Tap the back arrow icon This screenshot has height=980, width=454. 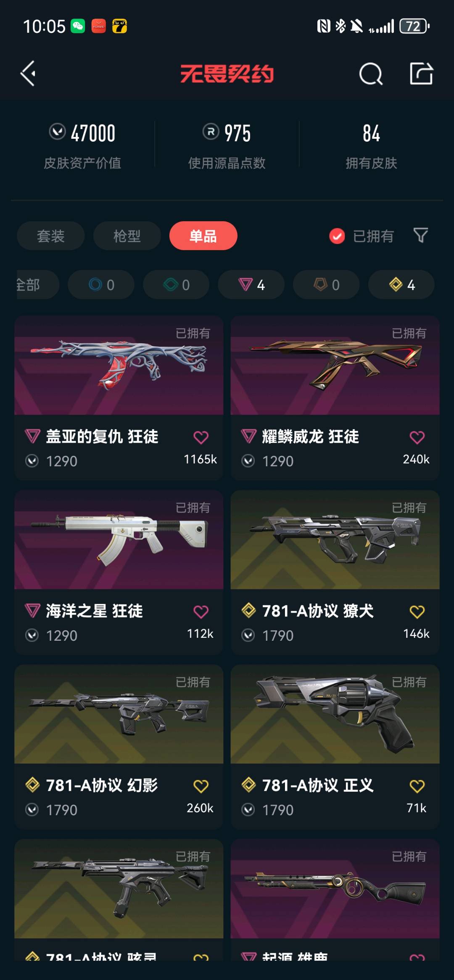click(x=29, y=74)
